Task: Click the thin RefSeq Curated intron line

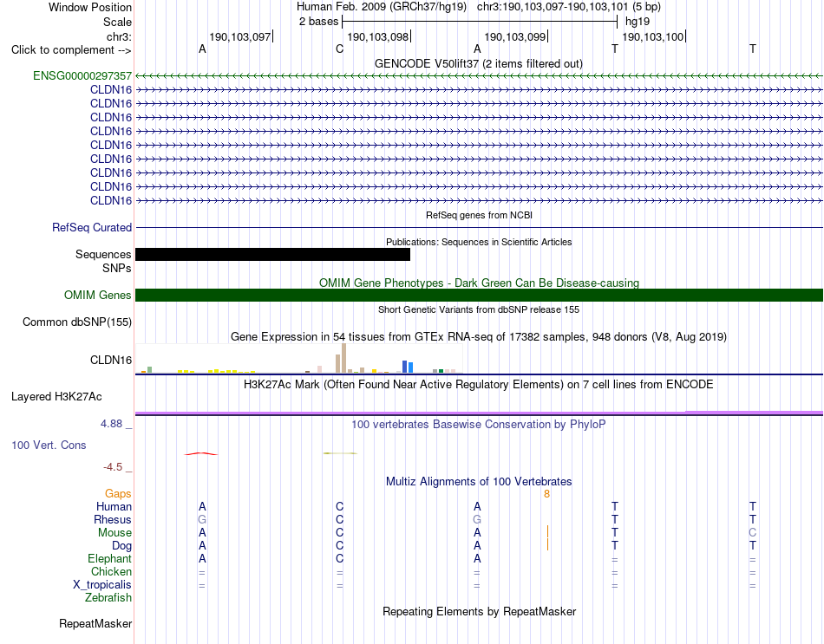Action: coord(479,227)
